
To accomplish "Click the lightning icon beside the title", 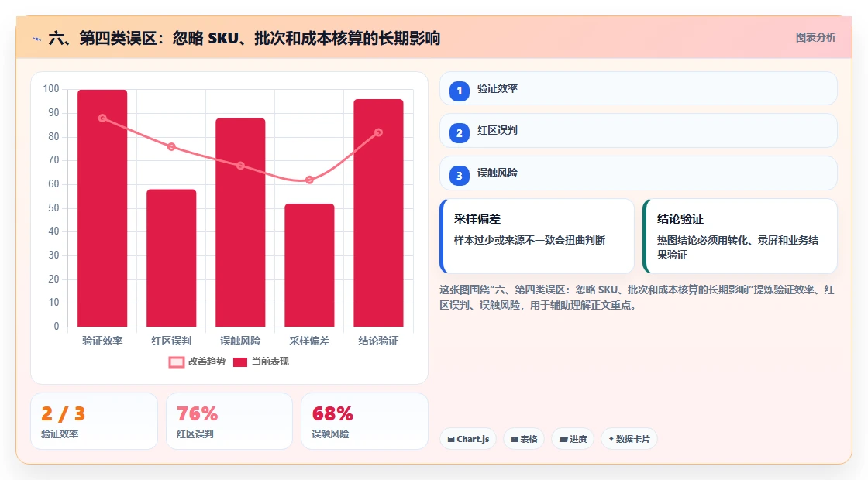I will pyautogui.click(x=37, y=39).
